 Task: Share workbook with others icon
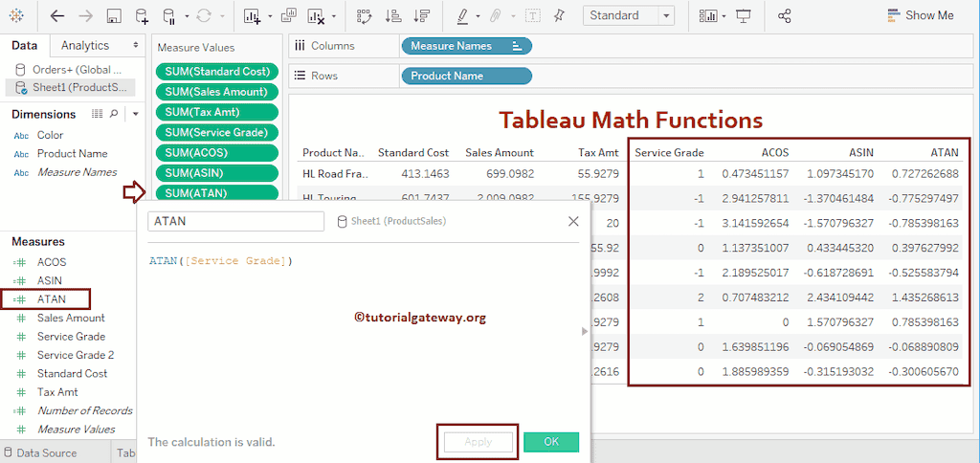coord(785,16)
